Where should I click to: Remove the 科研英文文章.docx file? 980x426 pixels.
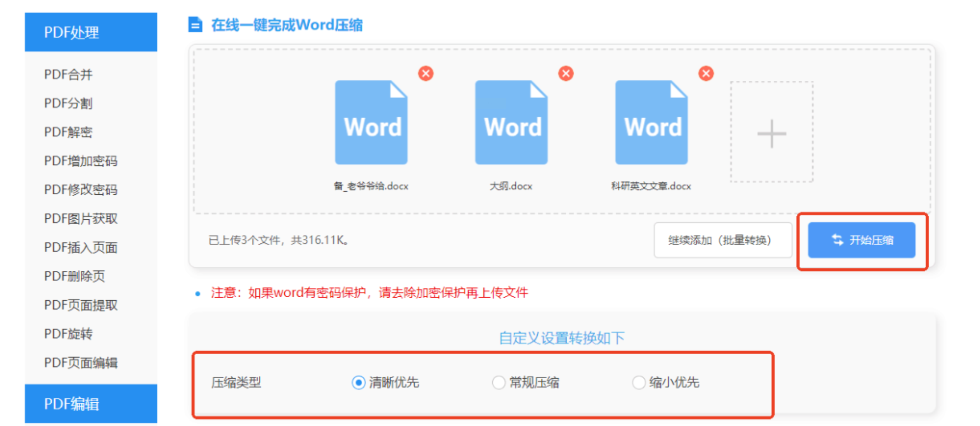point(706,73)
